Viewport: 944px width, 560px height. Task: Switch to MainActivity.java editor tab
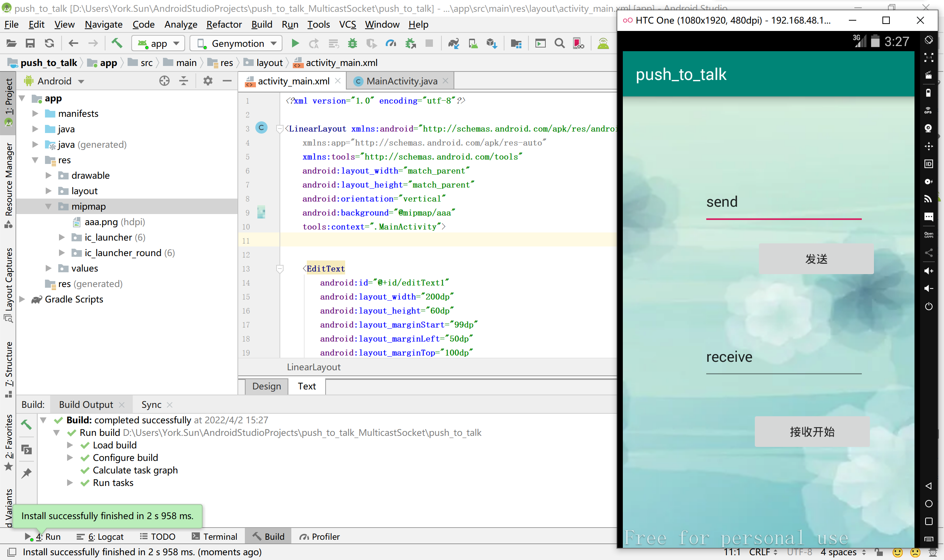tap(402, 81)
